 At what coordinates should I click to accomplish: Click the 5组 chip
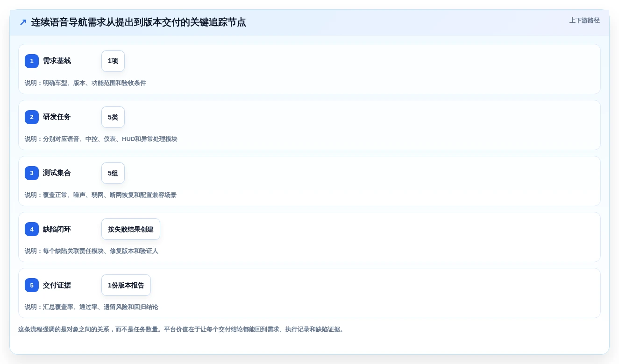[x=113, y=173]
